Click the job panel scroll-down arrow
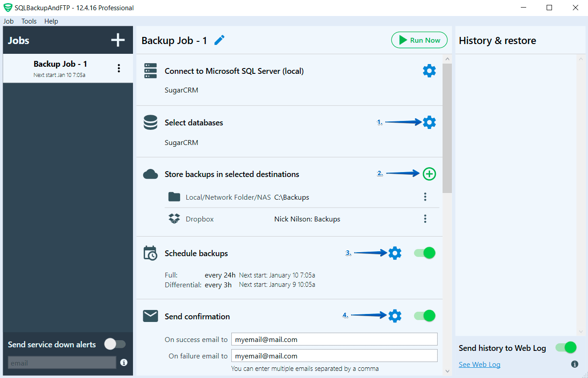Screen dimensions: 588x378 point(447,370)
